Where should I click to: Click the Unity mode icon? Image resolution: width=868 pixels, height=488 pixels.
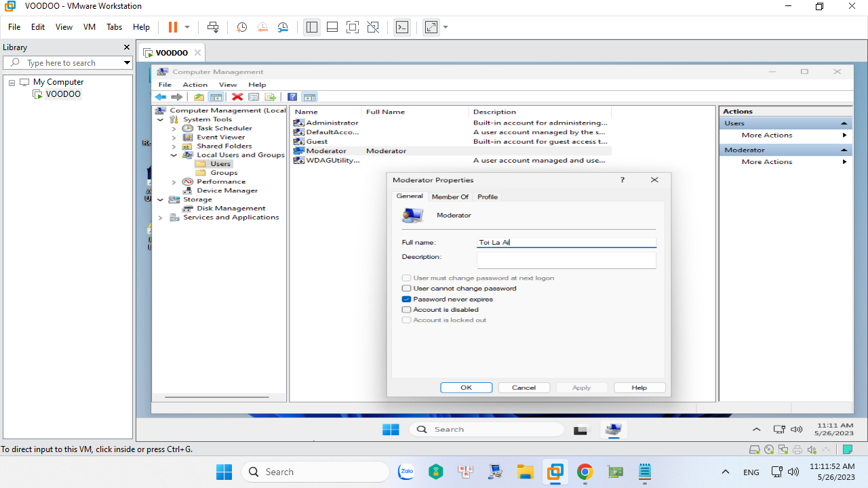pyautogui.click(x=373, y=27)
